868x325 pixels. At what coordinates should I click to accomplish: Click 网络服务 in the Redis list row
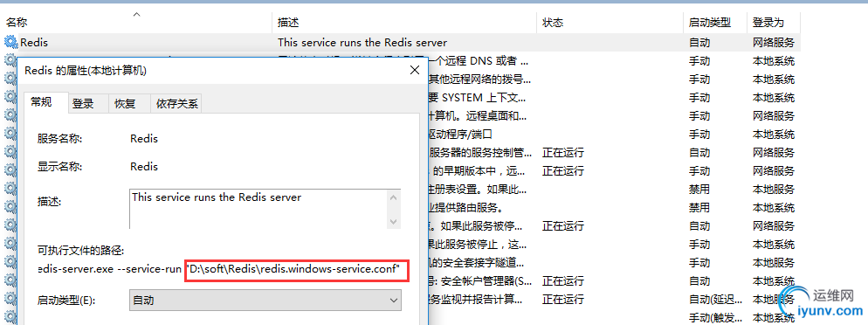774,43
